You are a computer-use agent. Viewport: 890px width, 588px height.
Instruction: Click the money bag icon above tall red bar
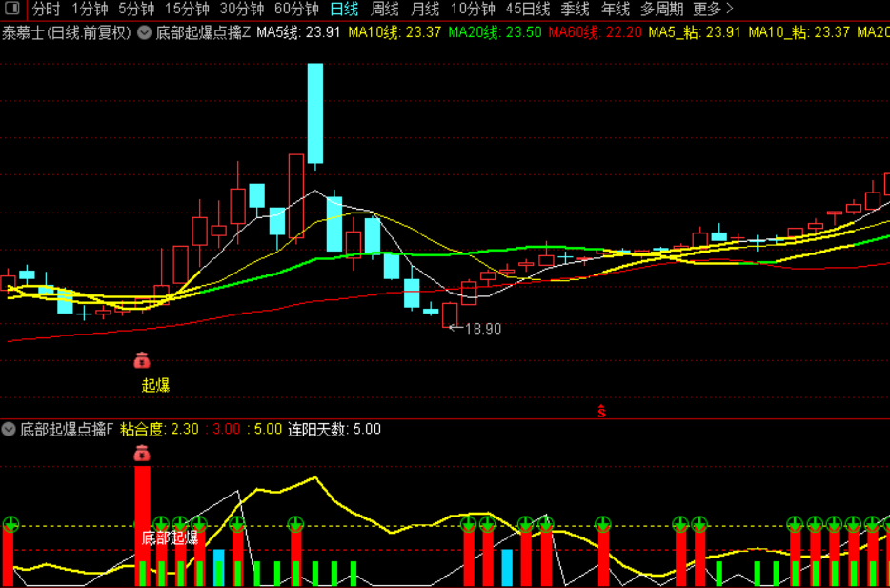pos(141,454)
